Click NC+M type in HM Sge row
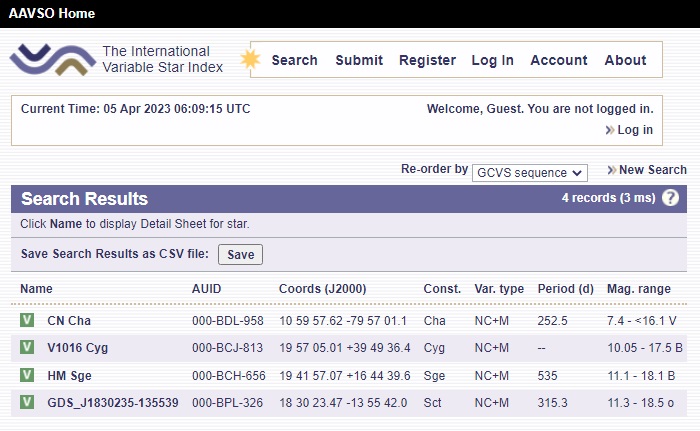This screenshot has width=700, height=431. (x=492, y=376)
